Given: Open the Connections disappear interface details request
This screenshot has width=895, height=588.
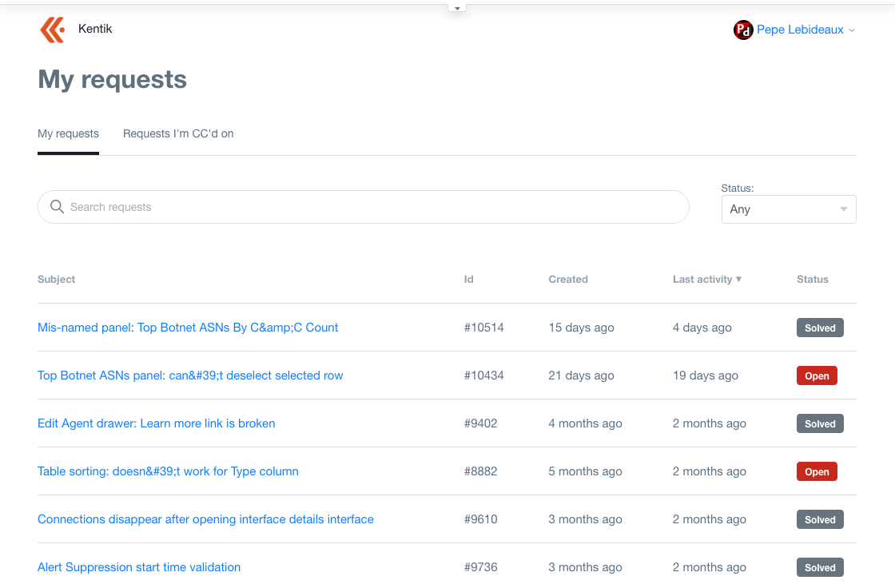Looking at the screenshot, I should [x=205, y=518].
